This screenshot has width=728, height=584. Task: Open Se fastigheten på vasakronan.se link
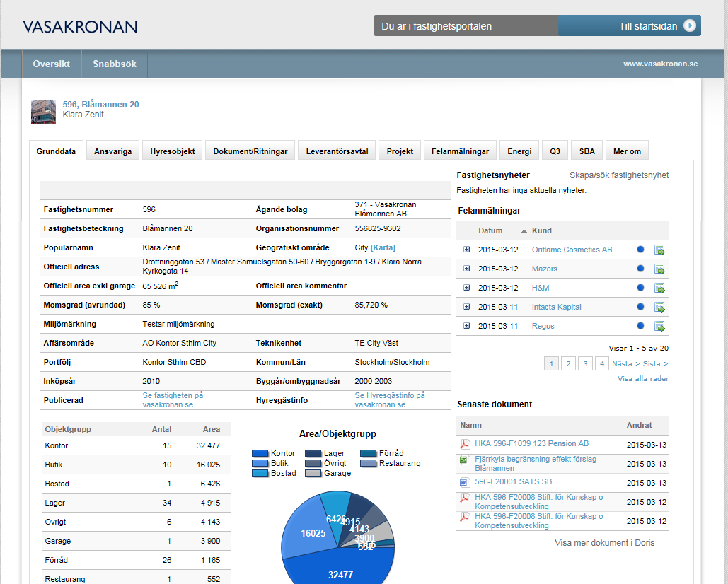click(173, 400)
